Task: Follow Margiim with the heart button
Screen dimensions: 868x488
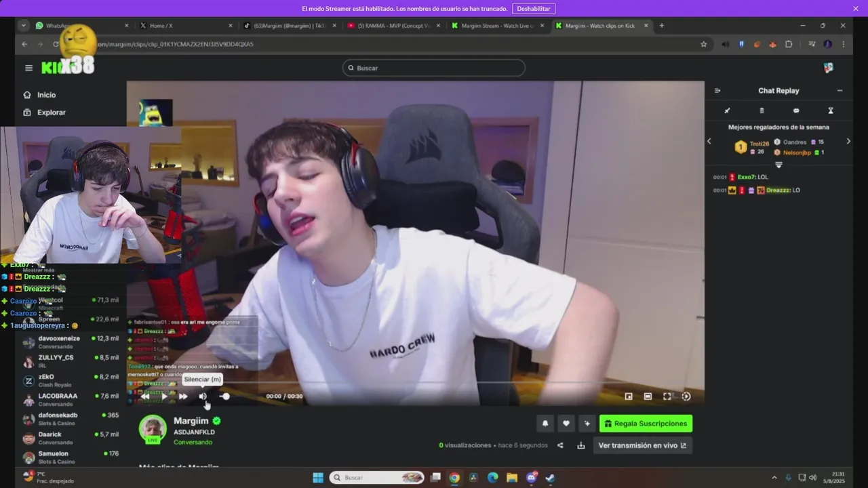Action: click(x=566, y=424)
